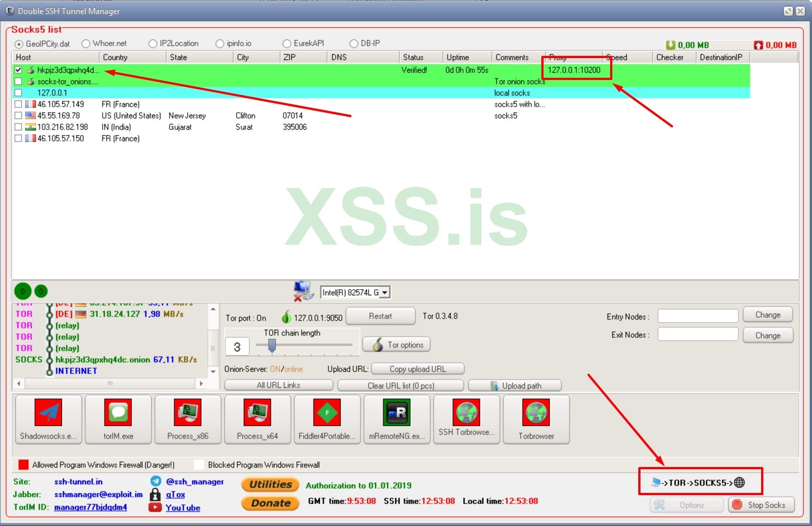812x526 pixels.
Task: Click the red upload traffic icon
Action: pos(758,45)
